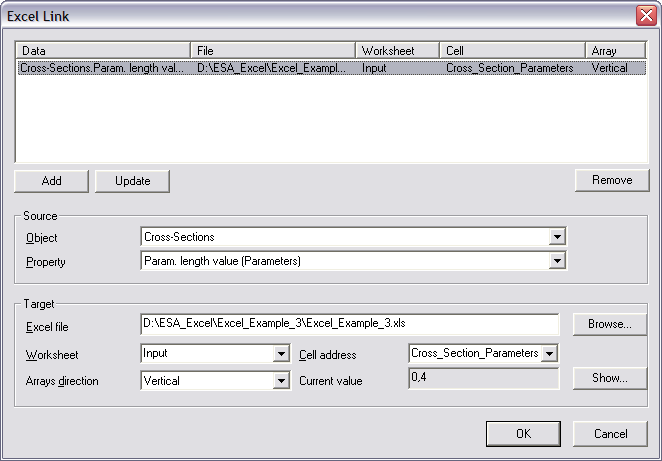
Task: Click Cross_Section_Parameters in the list row
Action: pos(510,68)
